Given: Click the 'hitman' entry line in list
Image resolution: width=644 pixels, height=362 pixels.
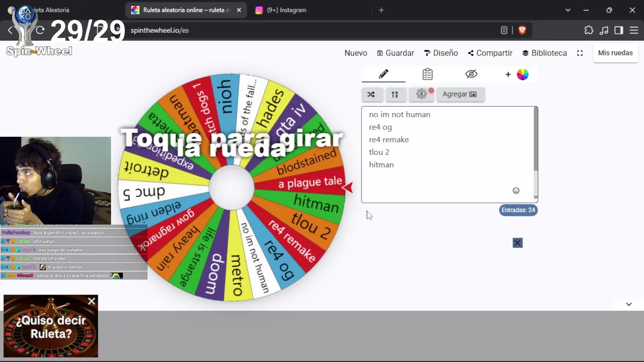Looking at the screenshot, I should coord(381,165).
